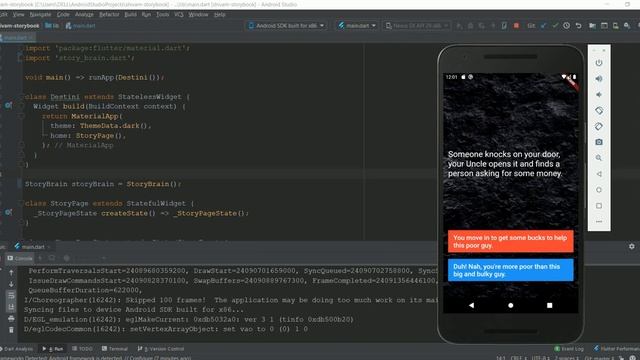The image size is (640, 360).
Task: Open the Analyze menu
Action: pyautogui.click(x=84, y=14)
